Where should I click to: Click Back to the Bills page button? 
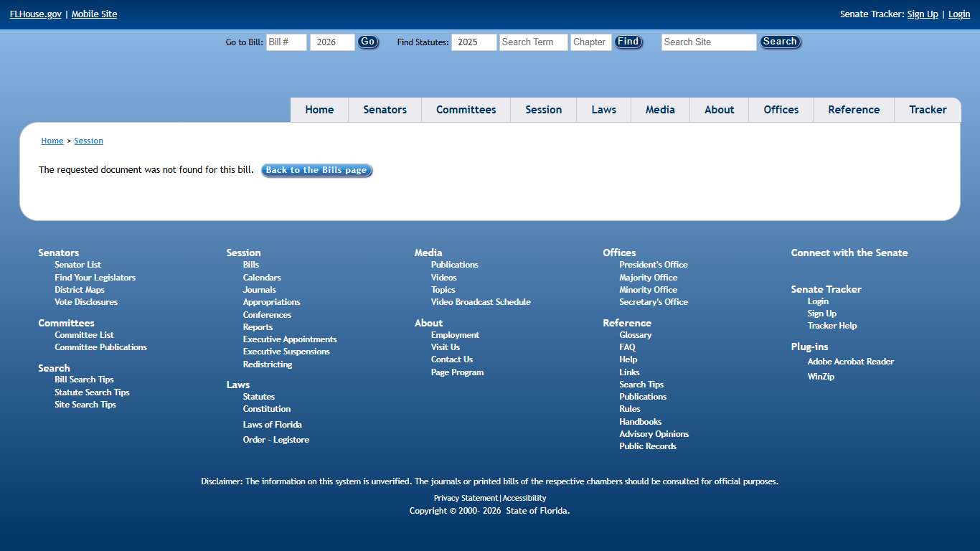(x=316, y=171)
